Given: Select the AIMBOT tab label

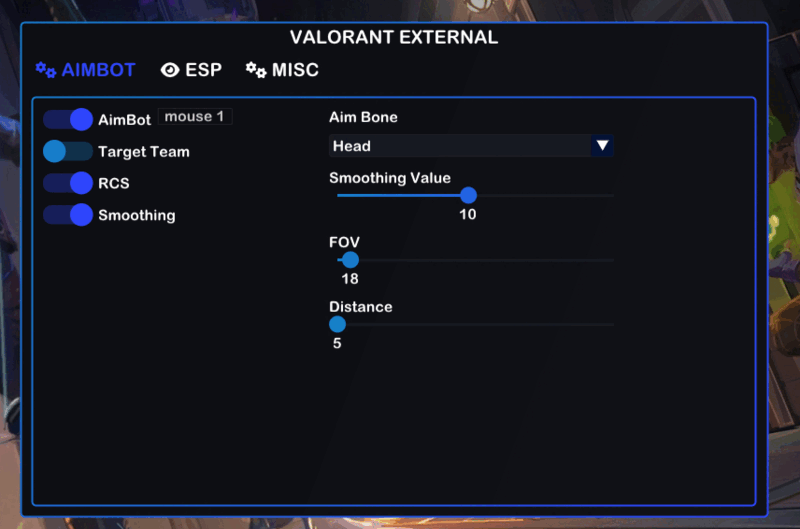Looking at the screenshot, I should tap(98, 70).
